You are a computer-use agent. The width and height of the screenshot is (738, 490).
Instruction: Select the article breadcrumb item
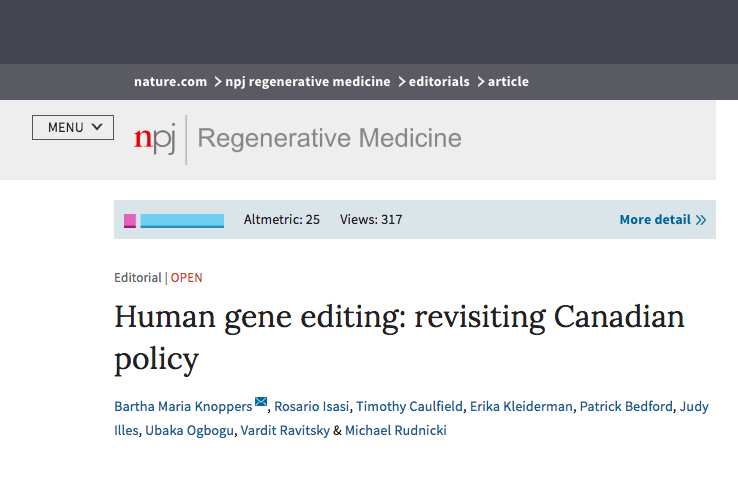tap(508, 81)
